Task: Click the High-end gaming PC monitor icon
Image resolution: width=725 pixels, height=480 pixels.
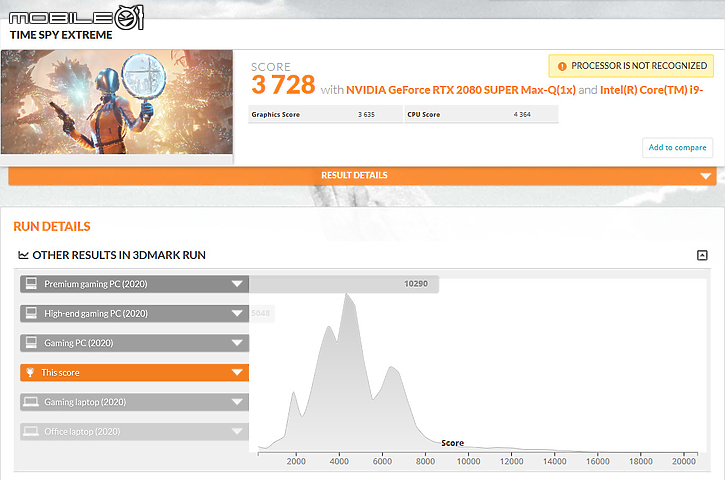Action: tap(31, 313)
